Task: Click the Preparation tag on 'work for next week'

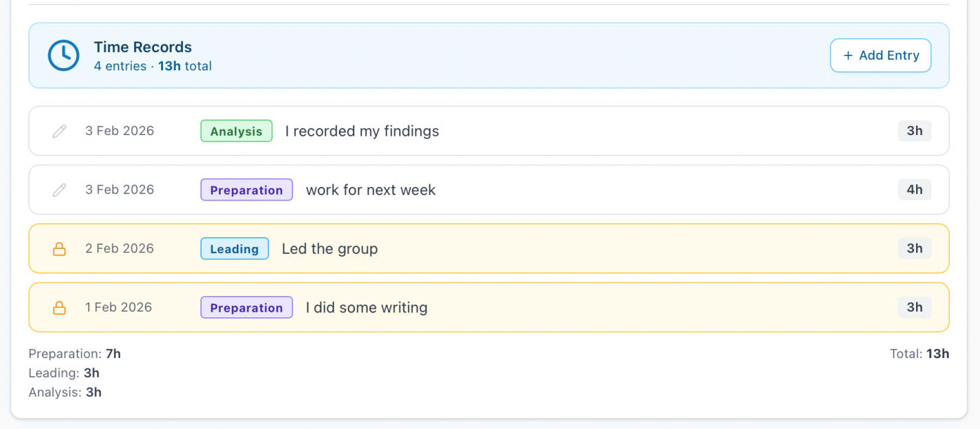Action: (x=246, y=190)
